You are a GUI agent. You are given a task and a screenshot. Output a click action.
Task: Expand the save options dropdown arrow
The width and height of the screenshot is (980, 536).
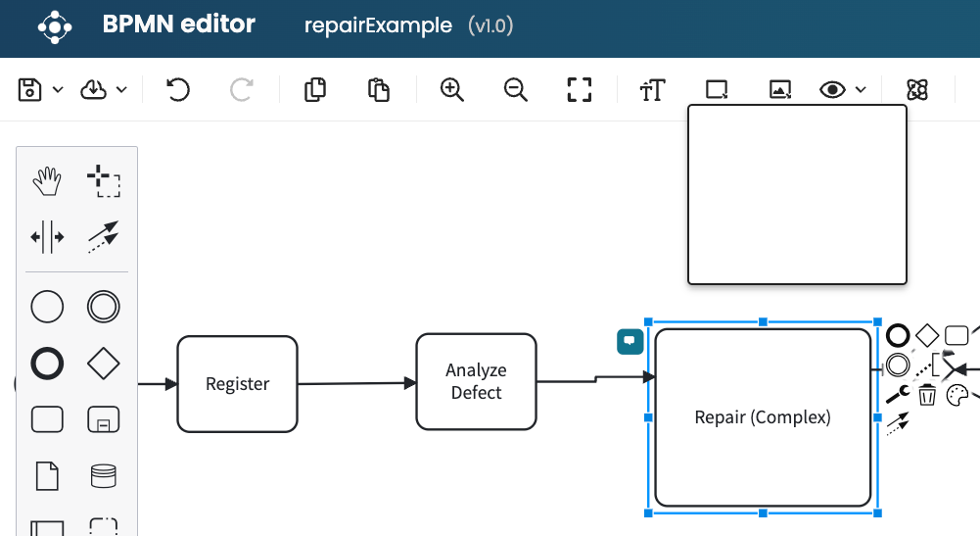point(58,90)
